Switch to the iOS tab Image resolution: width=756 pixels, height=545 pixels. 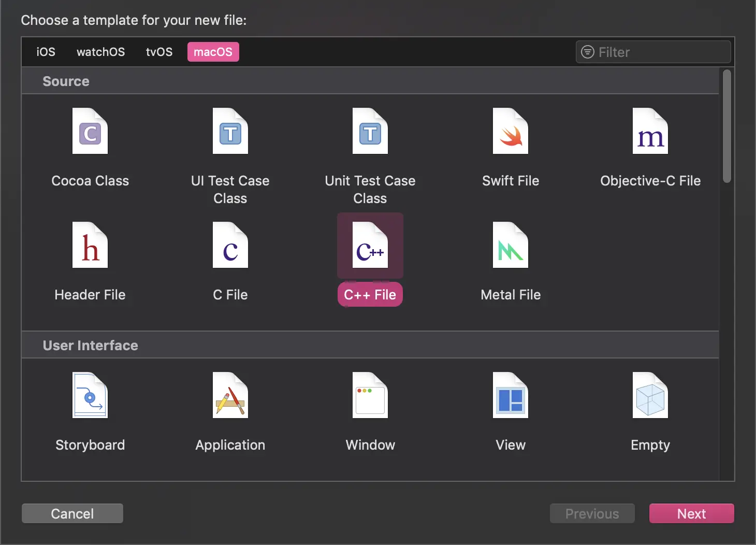[46, 52]
